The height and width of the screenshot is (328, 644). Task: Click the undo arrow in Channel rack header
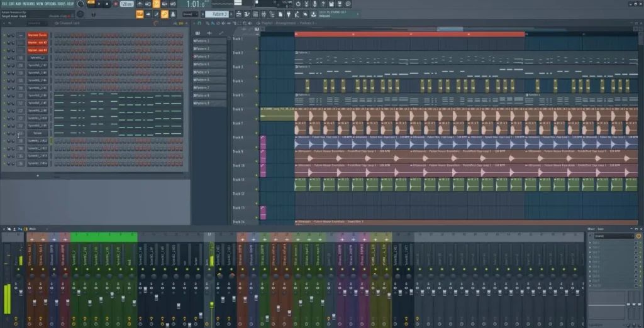tap(9, 23)
